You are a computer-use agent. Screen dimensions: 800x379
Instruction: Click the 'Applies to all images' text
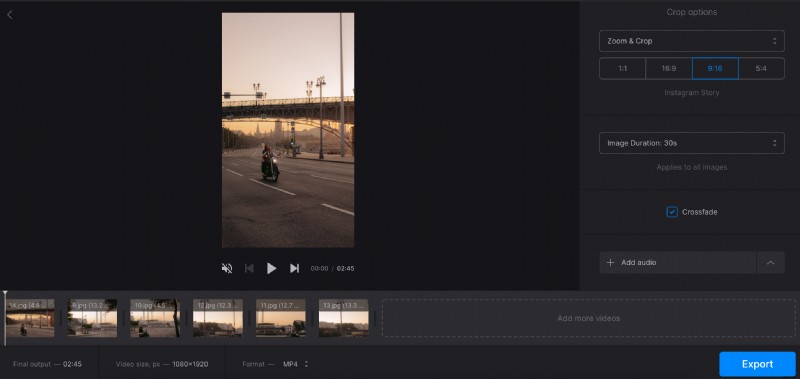691,167
